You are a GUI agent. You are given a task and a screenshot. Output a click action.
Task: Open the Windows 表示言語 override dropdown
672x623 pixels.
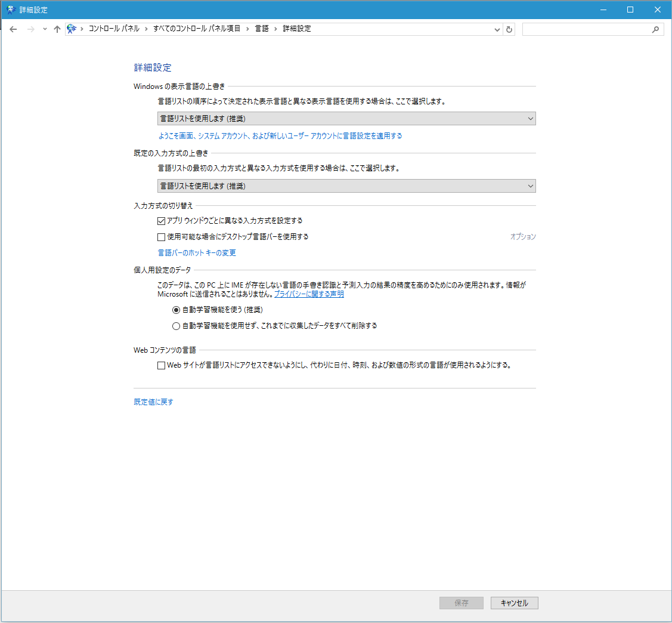pos(346,118)
